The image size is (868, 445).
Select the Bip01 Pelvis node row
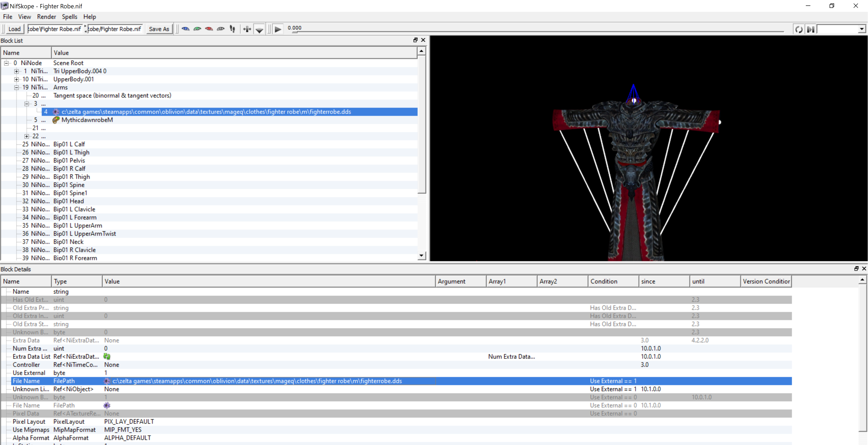[x=69, y=161]
